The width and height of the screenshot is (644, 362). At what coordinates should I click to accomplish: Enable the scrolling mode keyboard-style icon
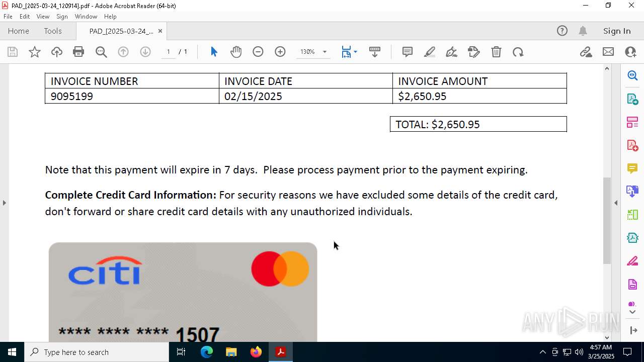(375, 52)
